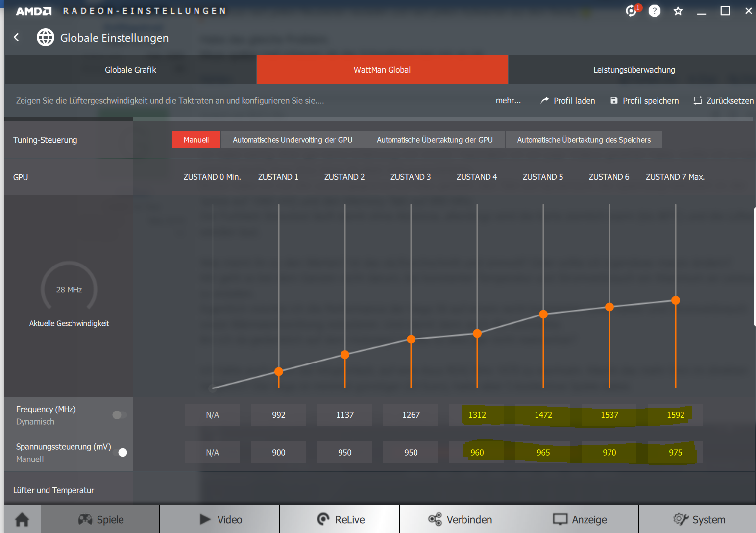The width and height of the screenshot is (756, 533).
Task: Click the ZUSTAND 0 Min. column header
Action: pyautogui.click(x=212, y=177)
